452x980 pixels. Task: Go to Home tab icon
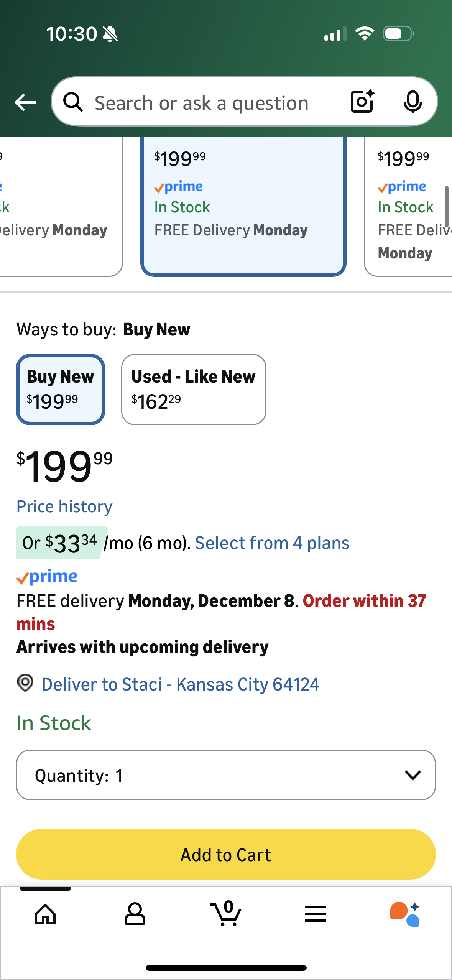click(x=45, y=914)
